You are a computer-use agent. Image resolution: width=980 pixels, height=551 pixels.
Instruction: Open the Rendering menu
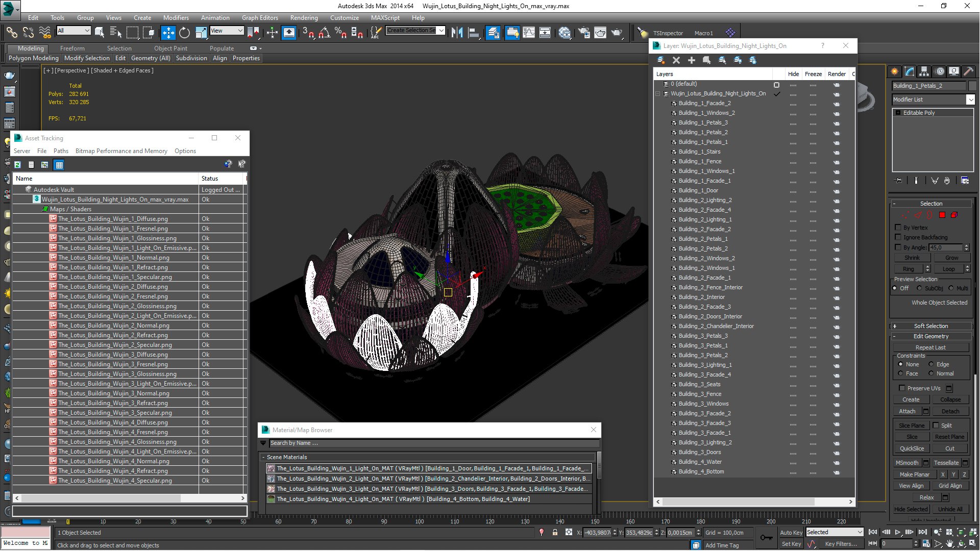click(304, 17)
